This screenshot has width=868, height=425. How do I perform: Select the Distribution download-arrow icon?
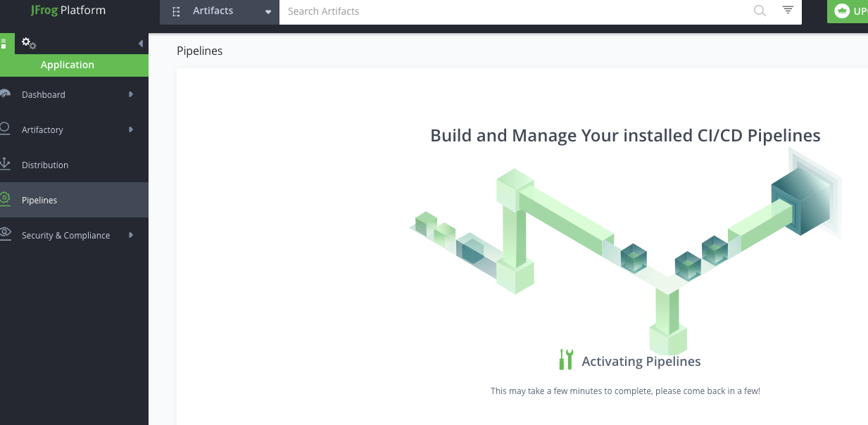click(6, 164)
